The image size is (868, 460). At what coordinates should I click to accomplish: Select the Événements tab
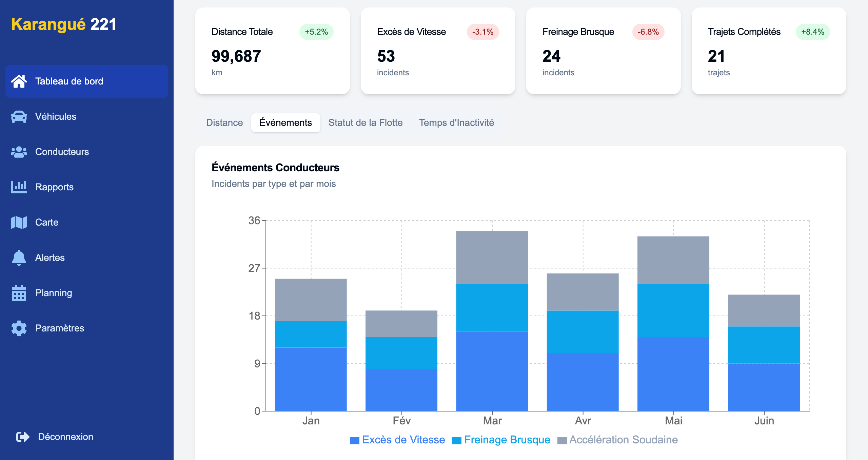point(285,123)
